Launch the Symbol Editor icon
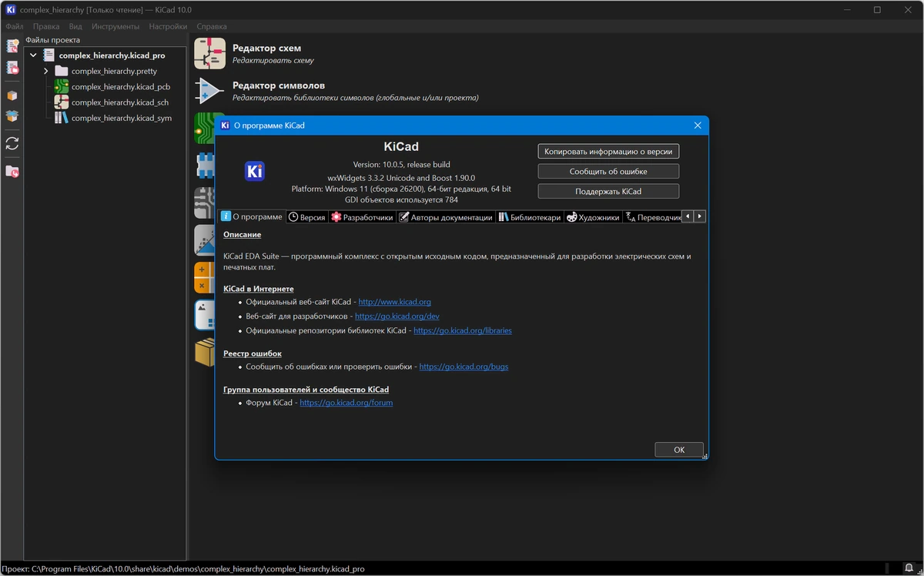924x576 pixels. point(209,91)
